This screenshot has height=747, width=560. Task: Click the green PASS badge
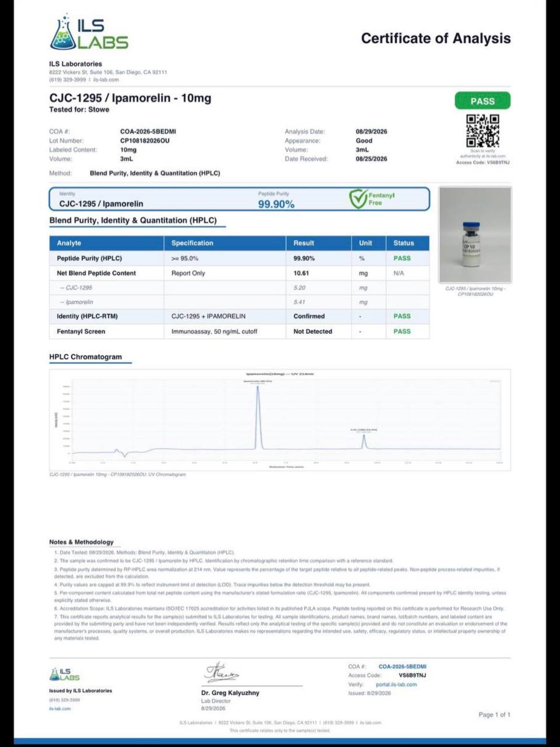482,101
